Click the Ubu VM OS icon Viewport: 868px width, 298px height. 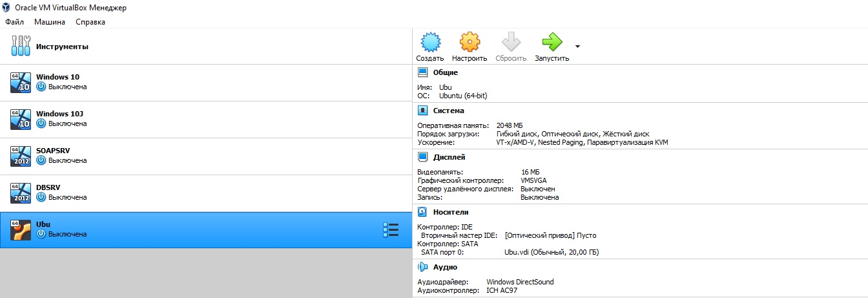pos(21,230)
